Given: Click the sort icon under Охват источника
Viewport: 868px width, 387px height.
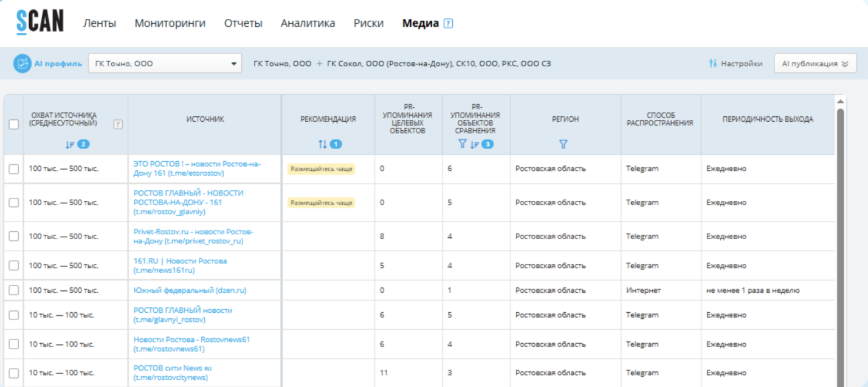Looking at the screenshot, I should point(71,144).
